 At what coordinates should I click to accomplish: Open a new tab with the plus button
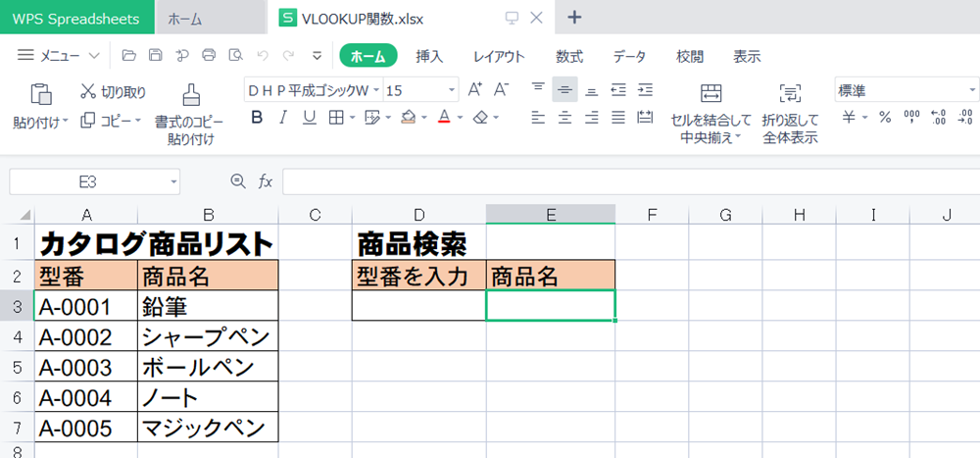[573, 18]
